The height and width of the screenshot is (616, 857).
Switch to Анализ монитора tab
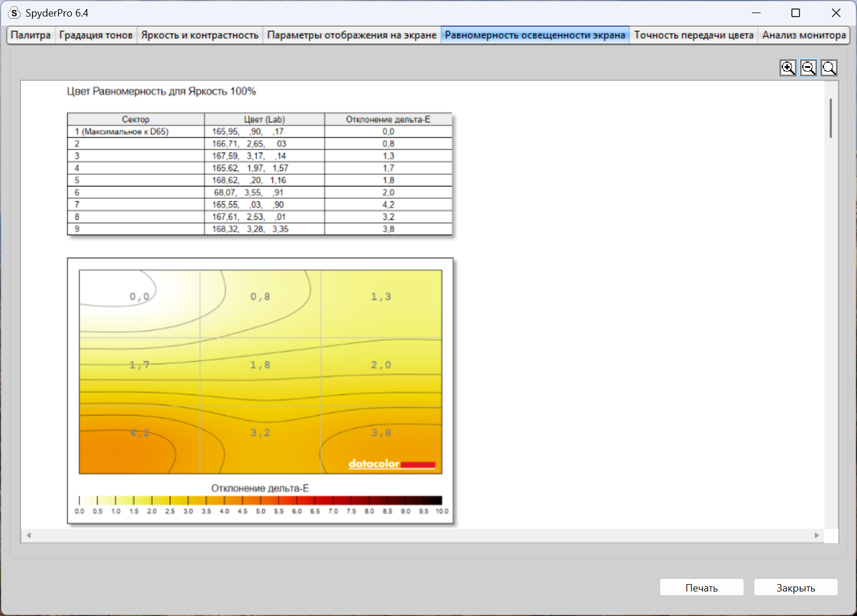(804, 35)
